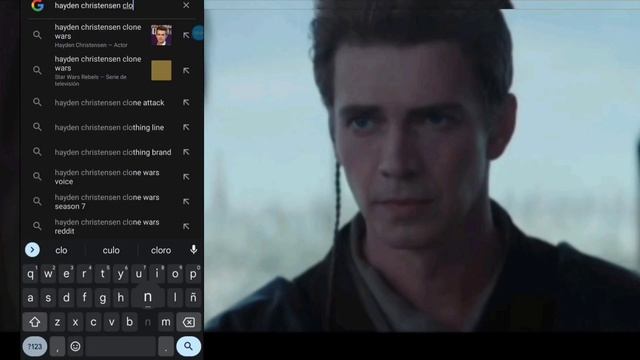Insert-arrow icon for 'clone attack' suggestion
Screen dimensions: 640x360
pyautogui.click(x=186, y=102)
